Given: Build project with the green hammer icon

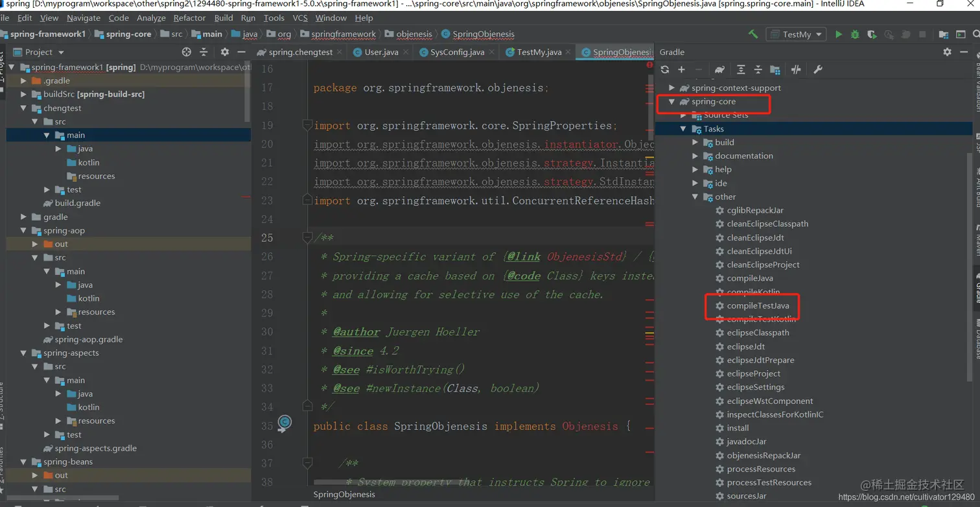Looking at the screenshot, I should (753, 34).
